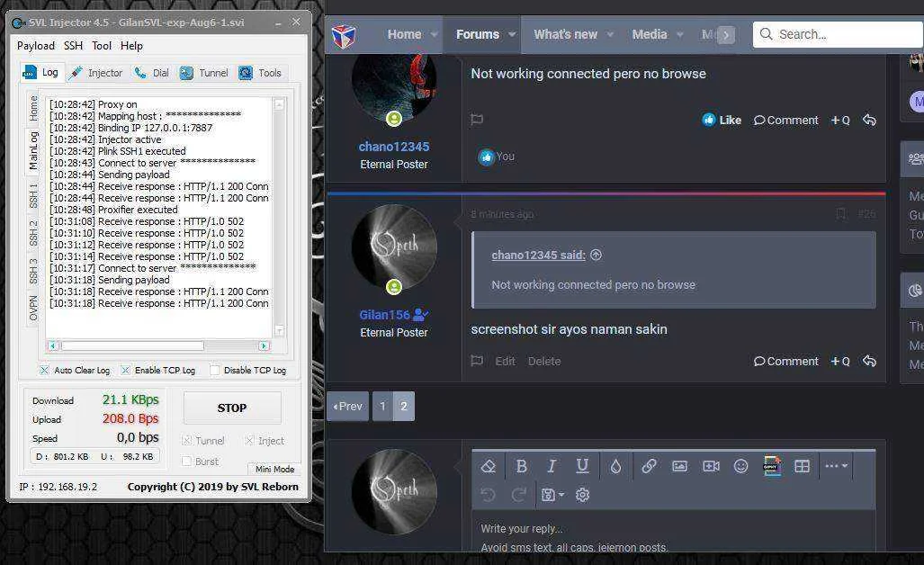Click the eraser remove-formatting icon
The height and width of the screenshot is (565, 924).
click(x=488, y=466)
